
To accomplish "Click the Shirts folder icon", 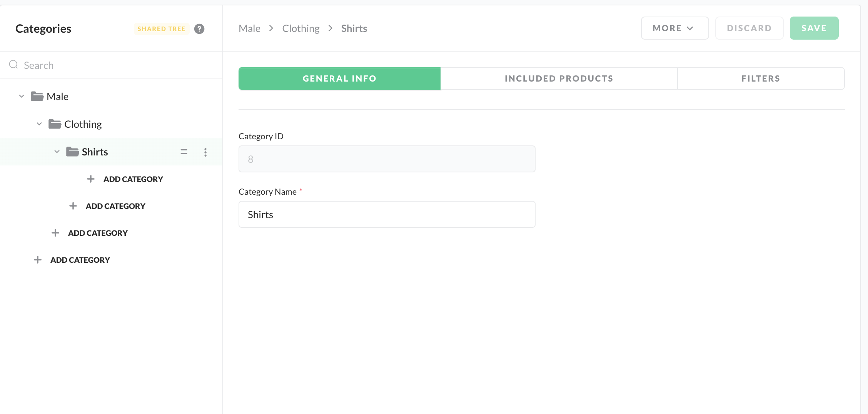I will point(72,152).
